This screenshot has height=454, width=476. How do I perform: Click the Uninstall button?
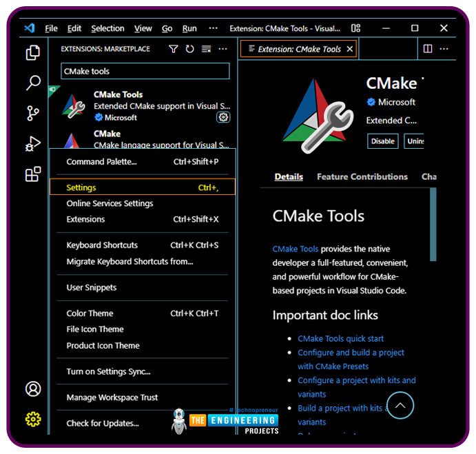(415, 141)
